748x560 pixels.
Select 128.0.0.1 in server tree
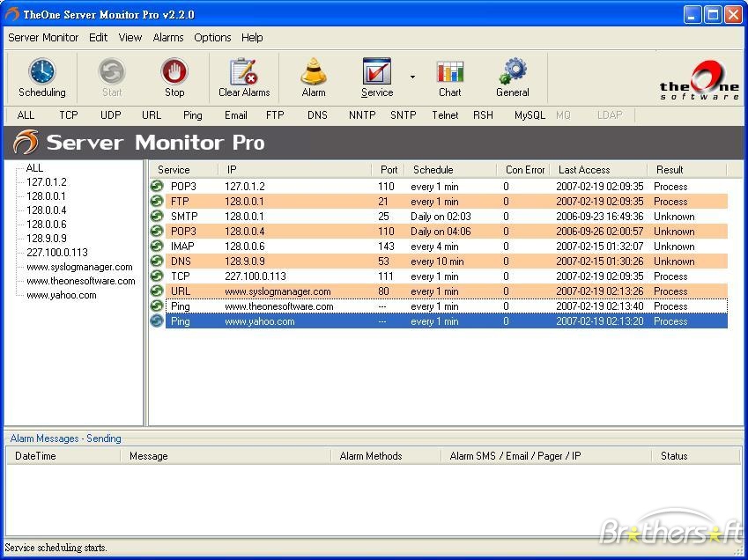click(x=47, y=195)
